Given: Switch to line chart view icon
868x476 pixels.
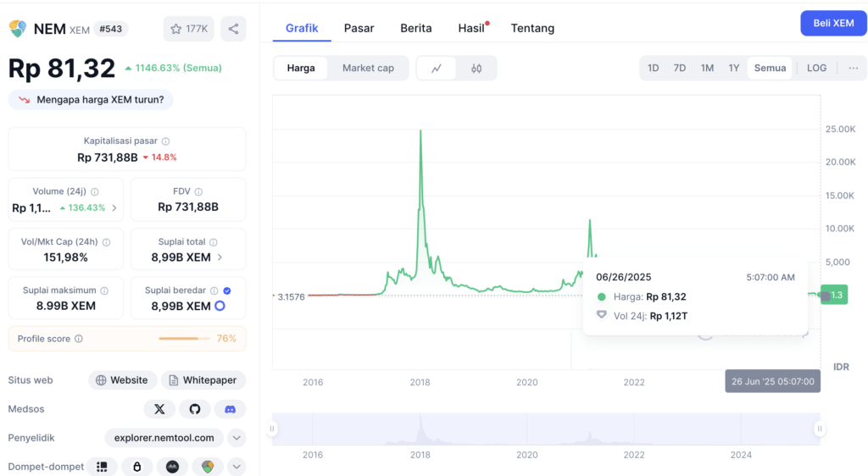Looking at the screenshot, I should (x=437, y=68).
